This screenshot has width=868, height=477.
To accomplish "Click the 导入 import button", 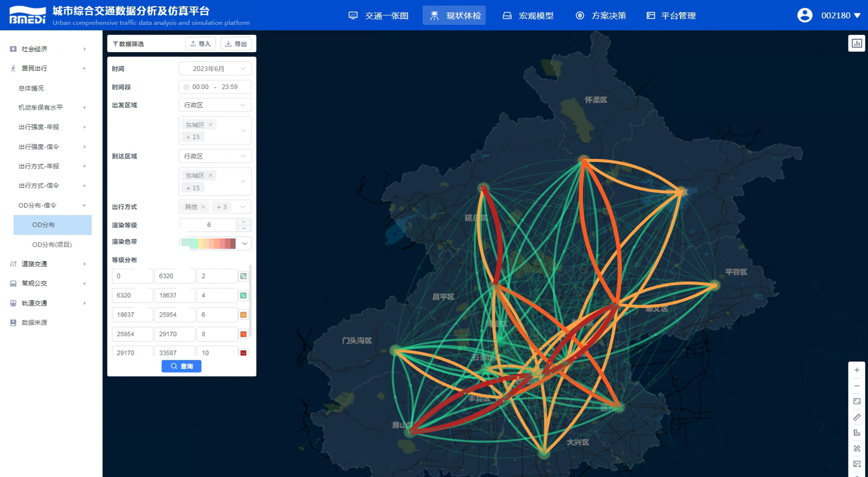I will point(201,44).
